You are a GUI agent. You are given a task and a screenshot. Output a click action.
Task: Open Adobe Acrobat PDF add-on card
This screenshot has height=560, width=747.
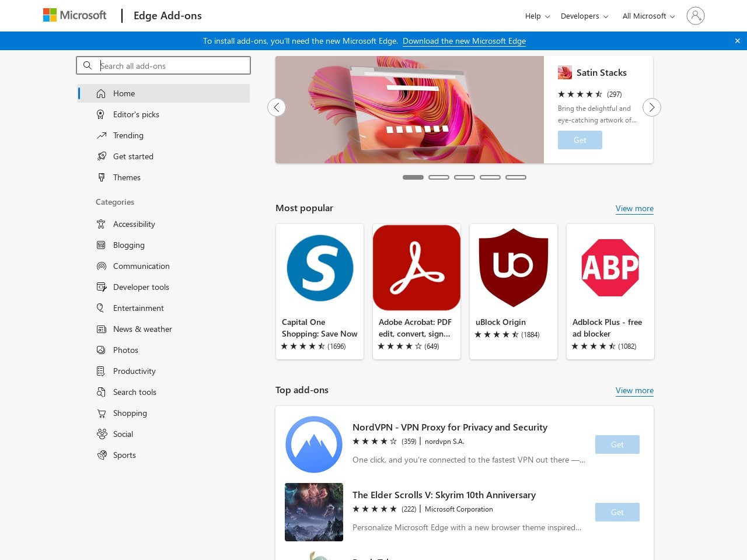coord(417,292)
